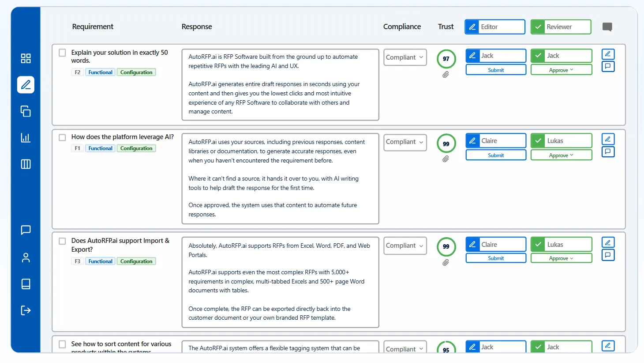Check the 'How does the platform leverage AI?' checkbox
The height and width of the screenshot is (363, 644).
pos(62,137)
